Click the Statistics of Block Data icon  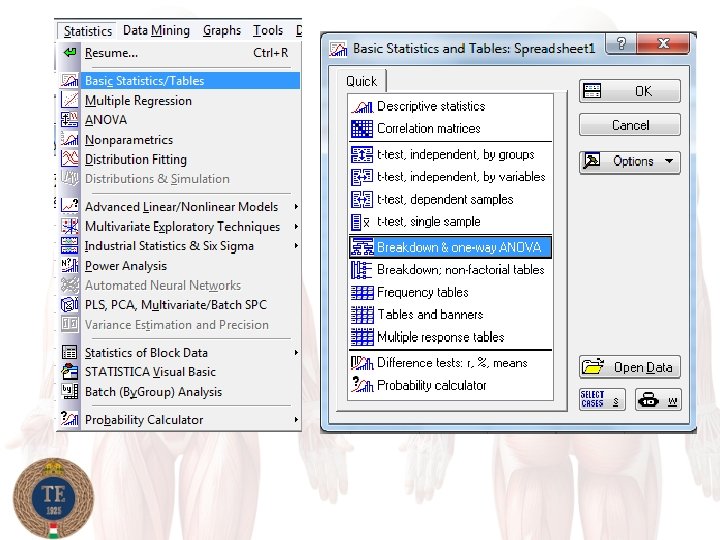pos(70,352)
